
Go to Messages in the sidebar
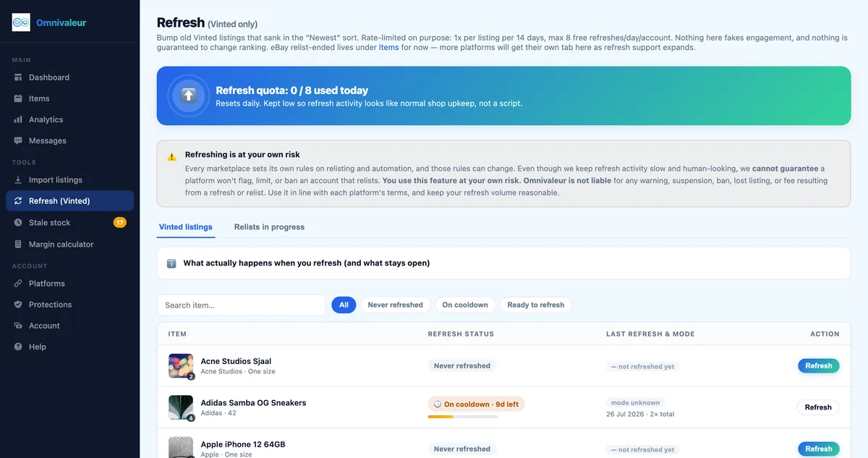[x=69, y=140]
